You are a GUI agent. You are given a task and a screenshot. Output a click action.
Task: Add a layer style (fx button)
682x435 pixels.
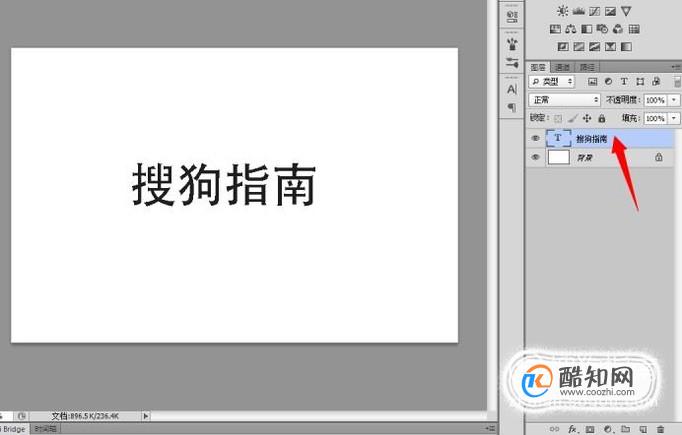pyautogui.click(x=573, y=429)
